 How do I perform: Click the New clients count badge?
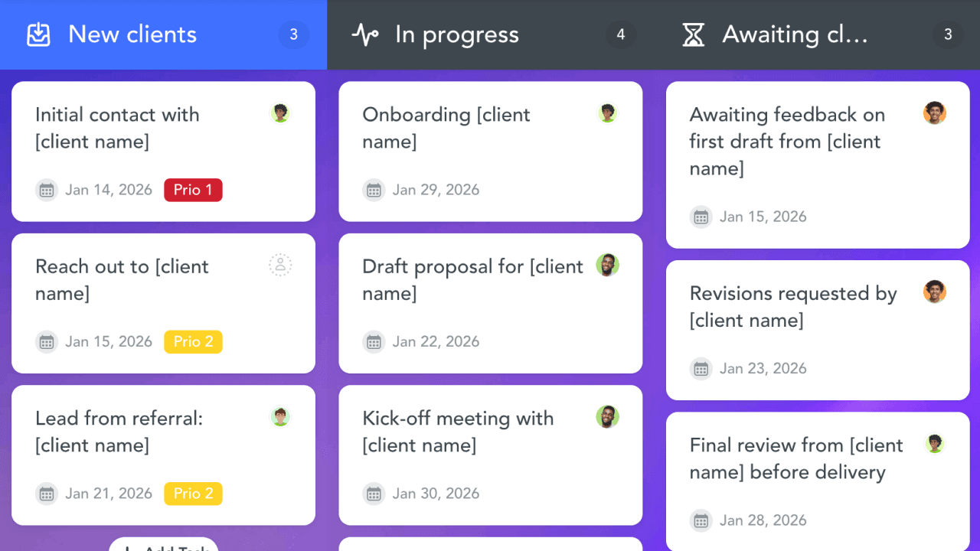pos(293,34)
